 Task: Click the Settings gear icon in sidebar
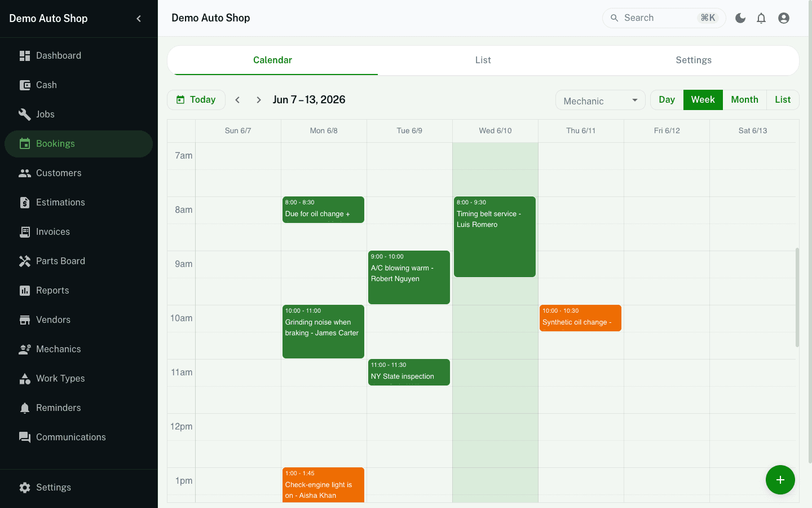[x=25, y=487]
